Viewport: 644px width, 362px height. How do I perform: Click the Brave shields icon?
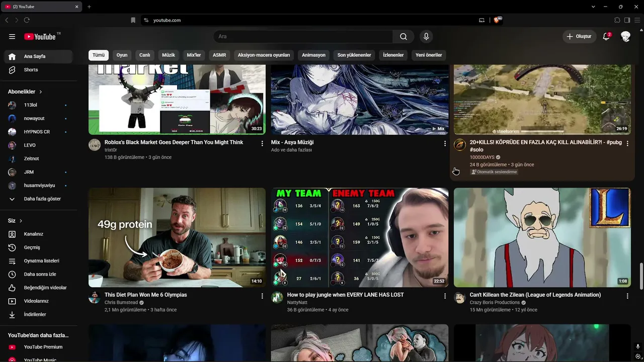coord(497,20)
